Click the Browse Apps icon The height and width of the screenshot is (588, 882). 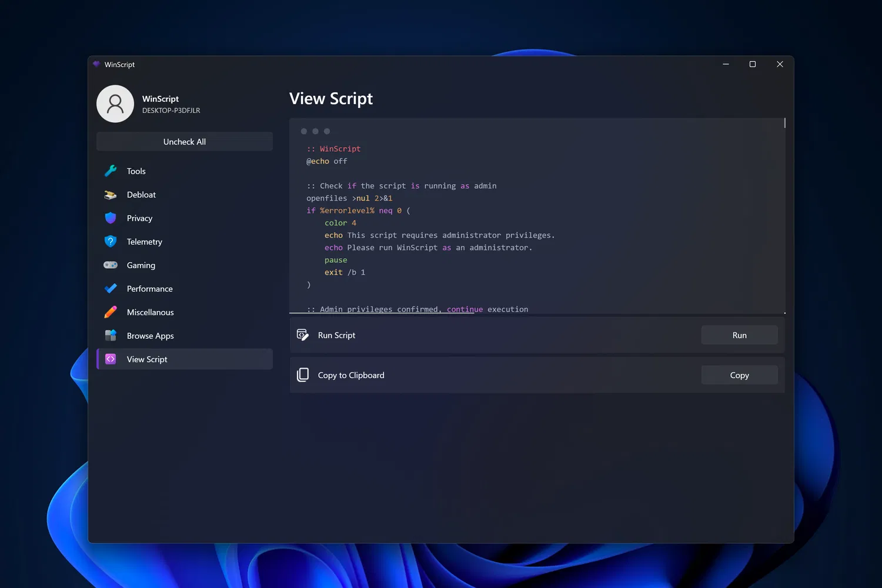(111, 336)
